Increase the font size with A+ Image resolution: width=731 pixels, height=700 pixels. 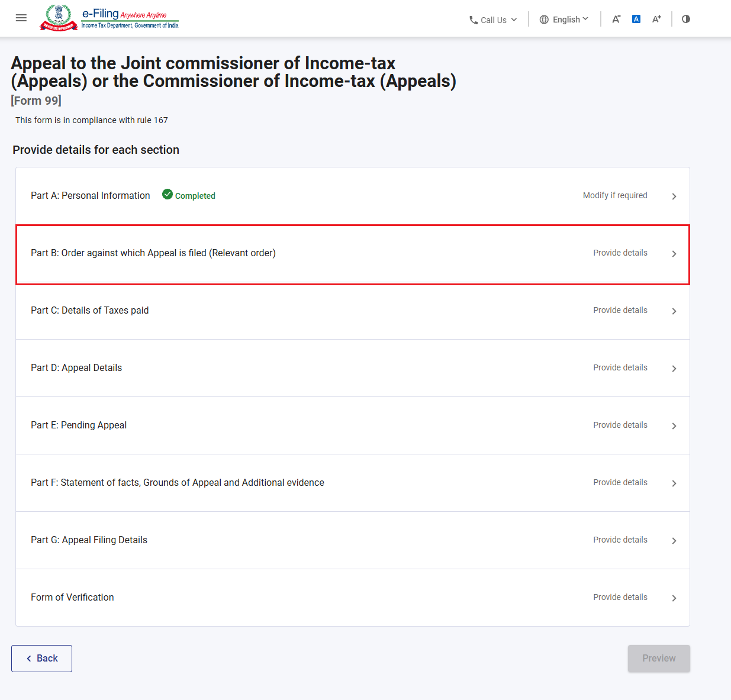(656, 19)
